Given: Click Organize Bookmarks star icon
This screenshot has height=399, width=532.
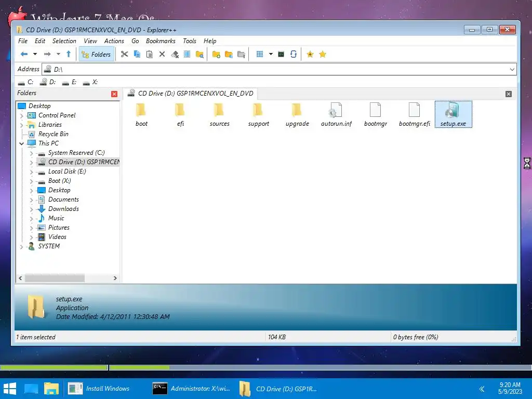Looking at the screenshot, I should [x=323, y=54].
